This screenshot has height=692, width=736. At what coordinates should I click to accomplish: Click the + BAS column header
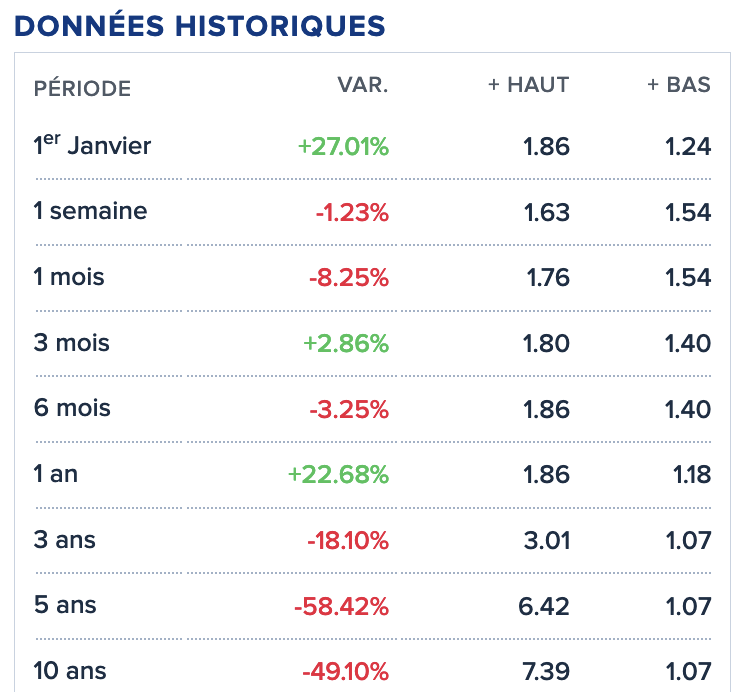point(679,85)
